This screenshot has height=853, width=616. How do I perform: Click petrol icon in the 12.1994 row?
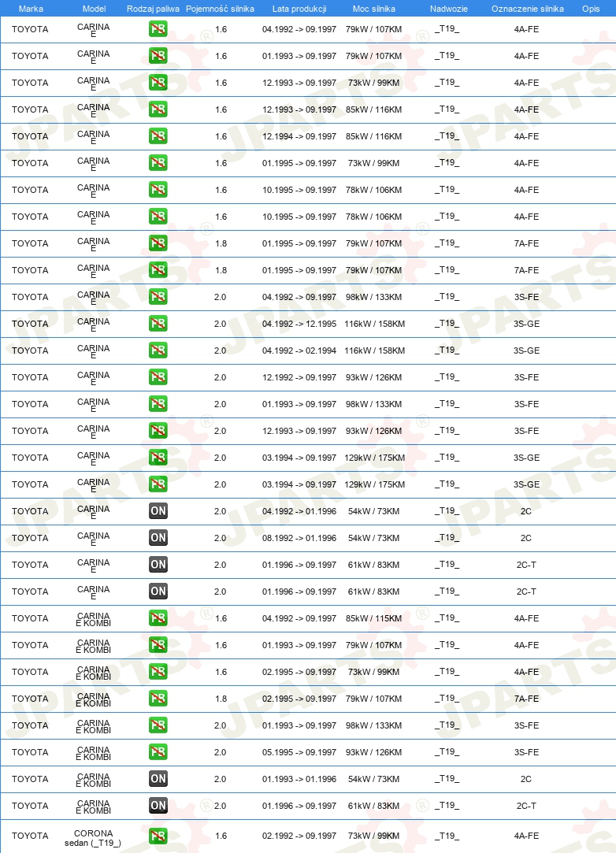[x=158, y=136]
